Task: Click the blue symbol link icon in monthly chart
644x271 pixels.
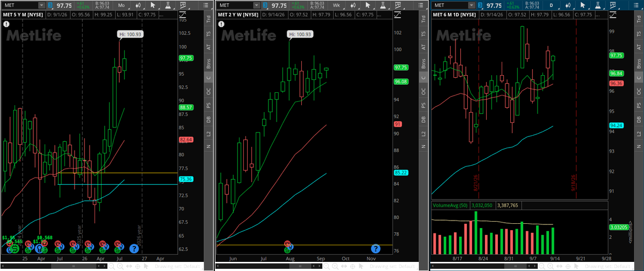Action: tap(50, 5)
